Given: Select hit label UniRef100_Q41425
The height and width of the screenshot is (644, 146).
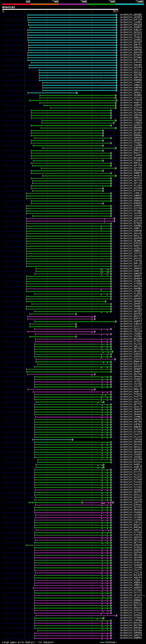Looking at the screenshot, I should coord(131,351).
